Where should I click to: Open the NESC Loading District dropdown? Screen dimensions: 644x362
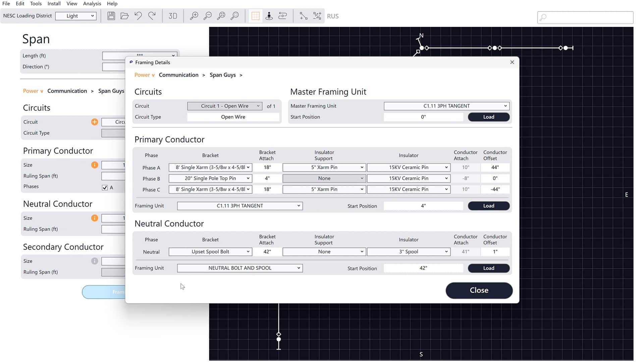[x=76, y=16]
